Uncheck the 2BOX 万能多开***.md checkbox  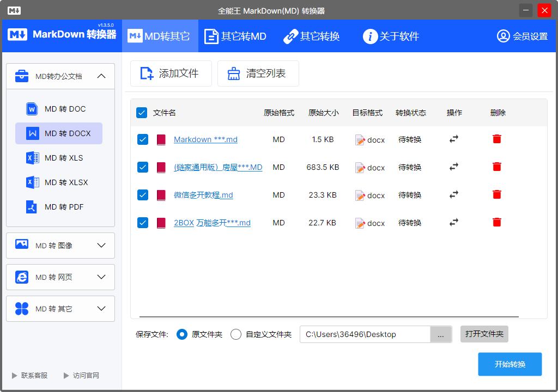point(143,223)
